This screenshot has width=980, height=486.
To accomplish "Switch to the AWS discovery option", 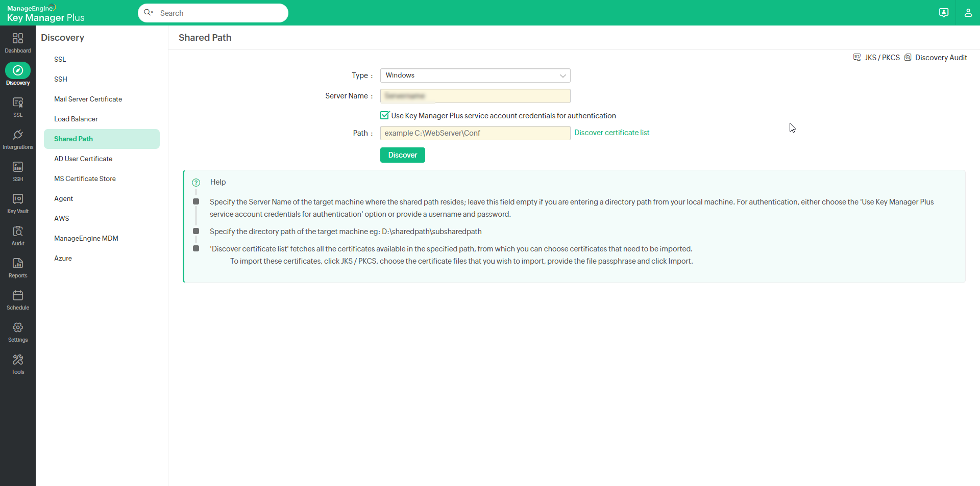I will 61,218.
